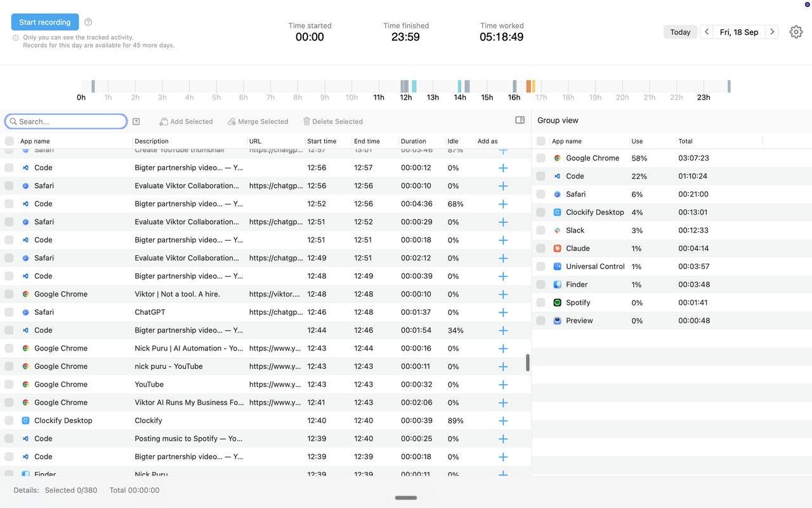812x508 pixels.
Task: Click the Claude app icon in Group view
Action: pos(558,248)
